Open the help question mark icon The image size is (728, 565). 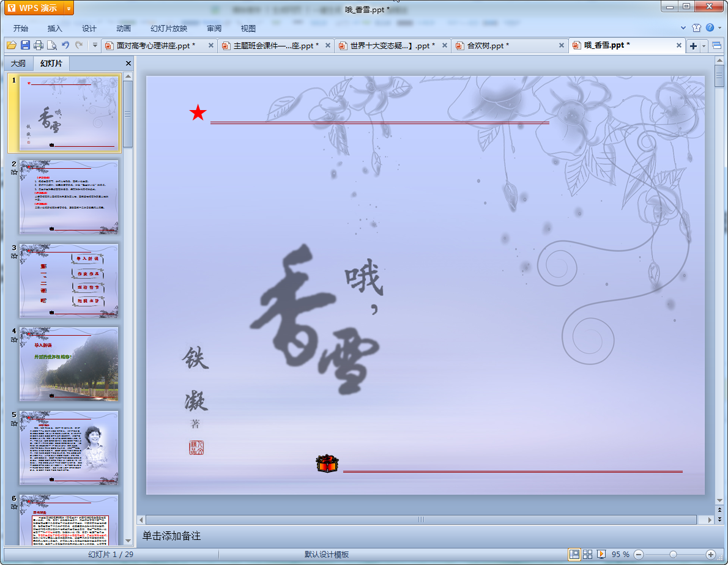[x=710, y=28]
